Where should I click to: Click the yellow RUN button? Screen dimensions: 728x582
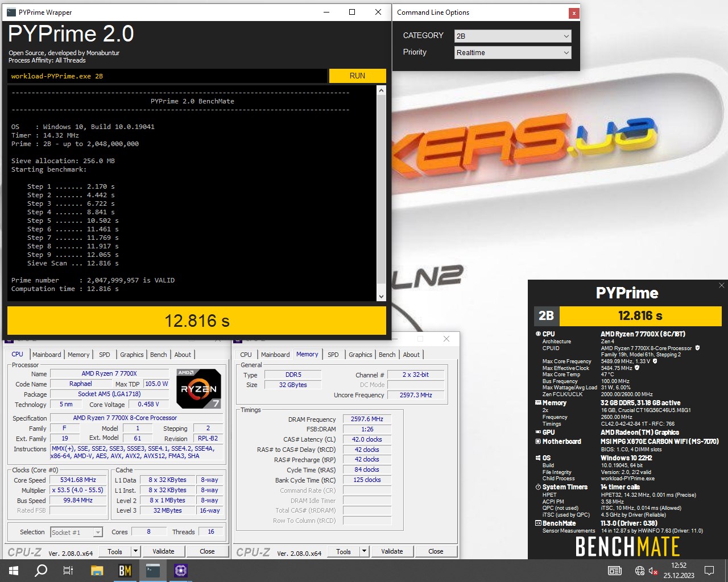(x=357, y=76)
